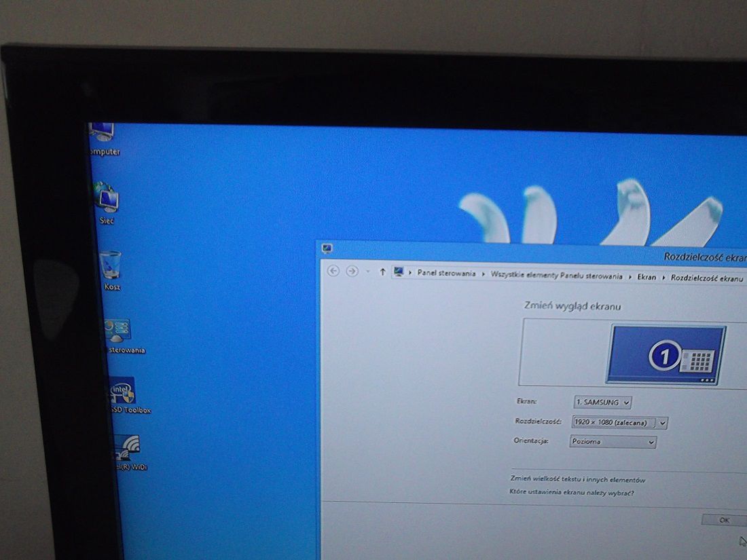Open the Sieć network desktop icon
This screenshot has width=747, height=560.
(x=107, y=202)
